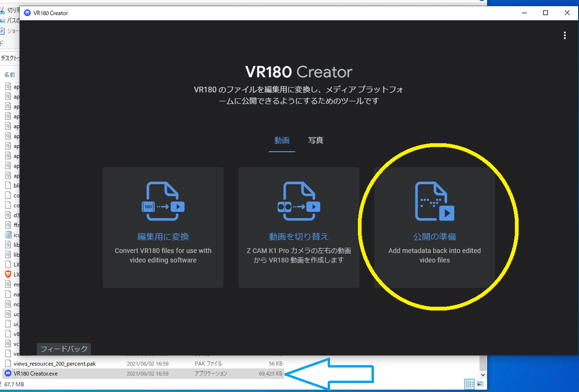579x392 pixels.
Task: Select the 動画を切り替え card title
Action: pos(299,237)
